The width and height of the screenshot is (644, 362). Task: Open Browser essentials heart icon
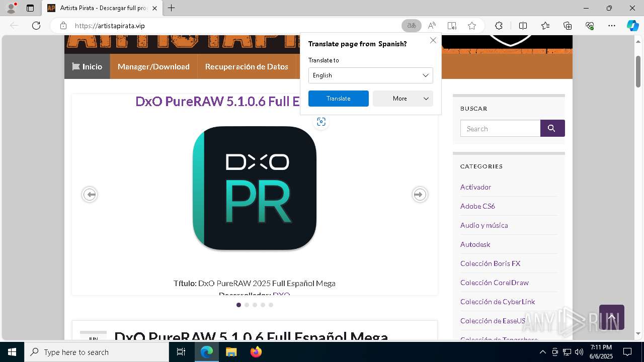[590, 26]
